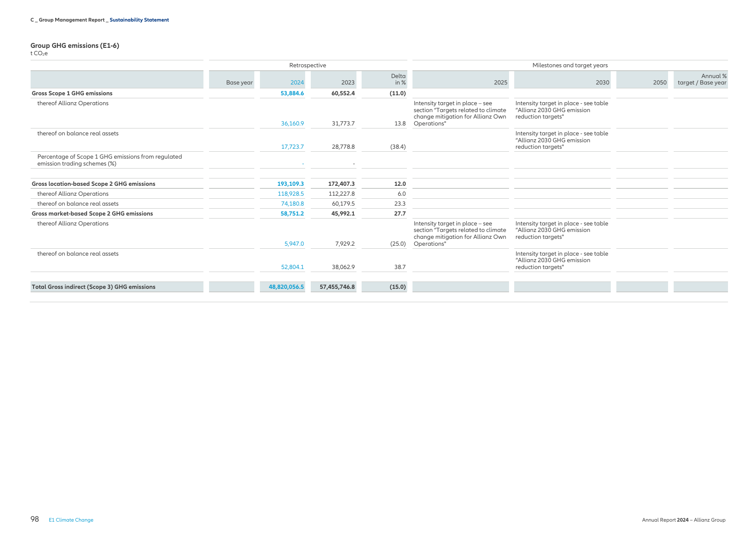The width and height of the screenshot is (756, 535).
Task: Click the value 45,992.1
Action: click(x=343, y=214)
